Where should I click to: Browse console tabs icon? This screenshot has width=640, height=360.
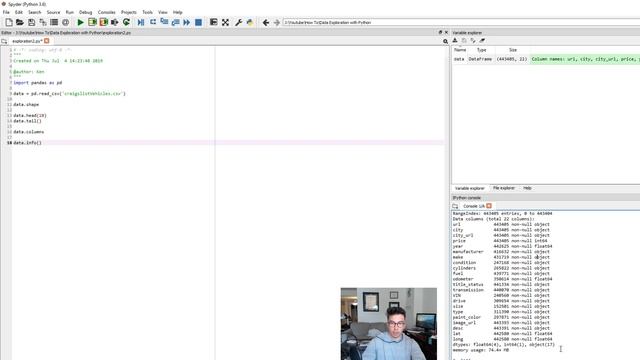tap(455, 206)
